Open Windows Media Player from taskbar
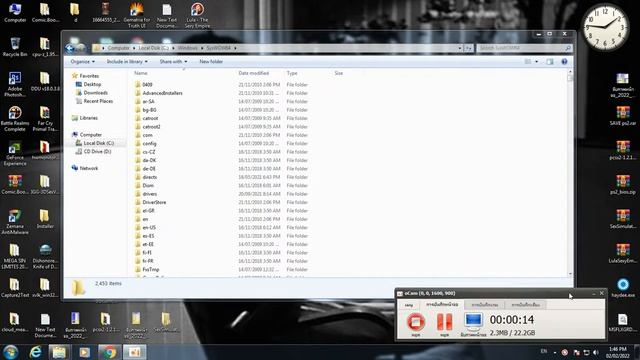 pos(84,352)
